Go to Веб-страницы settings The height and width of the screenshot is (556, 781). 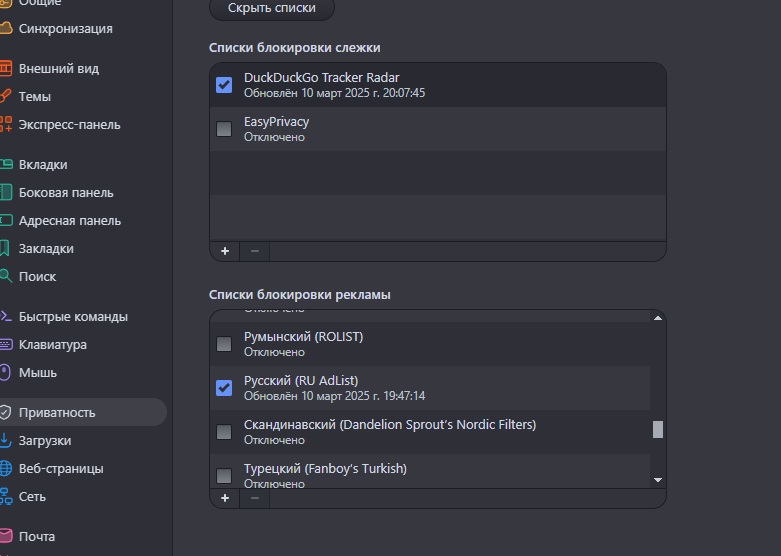[61, 468]
